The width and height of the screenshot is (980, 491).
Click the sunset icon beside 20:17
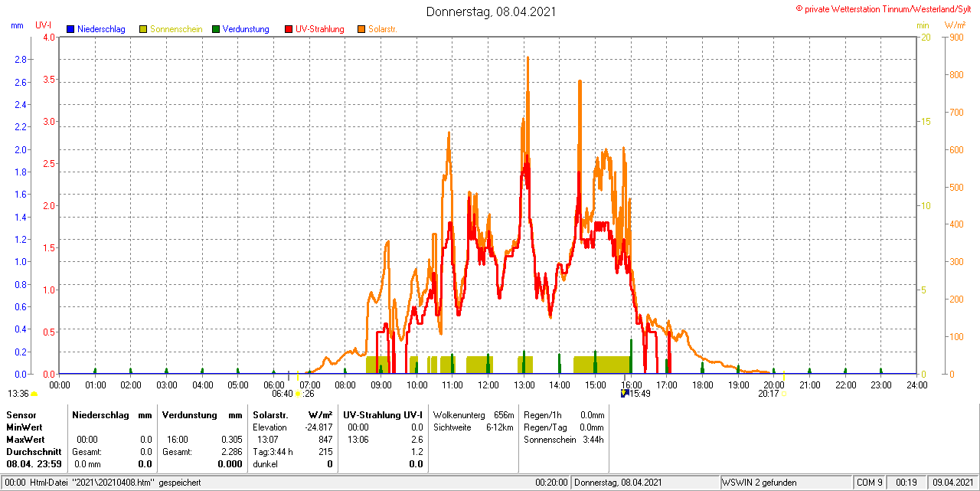785,394
